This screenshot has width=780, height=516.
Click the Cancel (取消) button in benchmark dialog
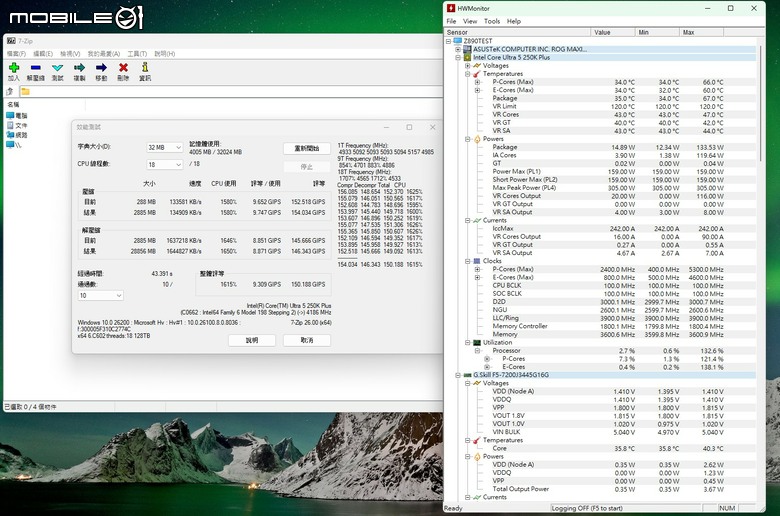307,340
